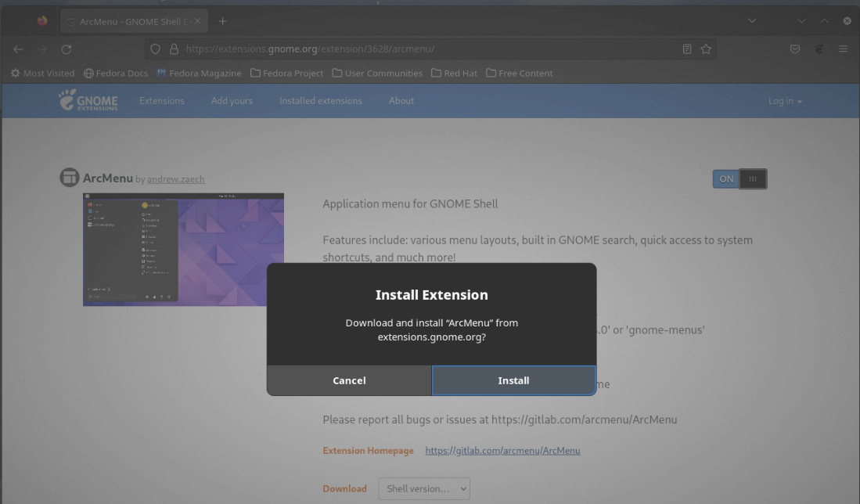
Task: Click the ArcMenu extension title
Action: coord(107,178)
